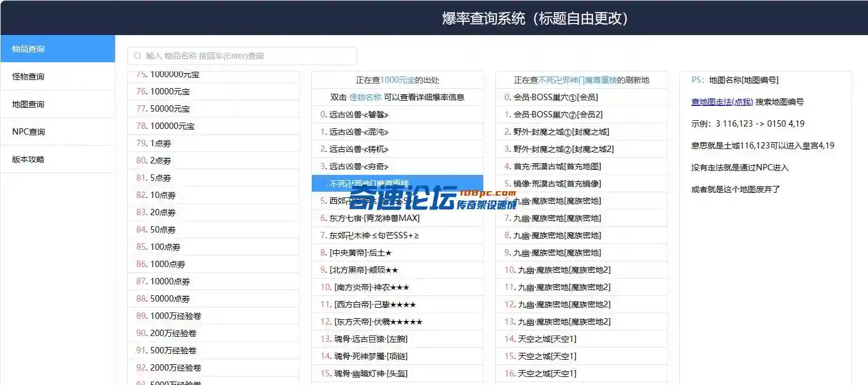Select item row 78. 100000元宝
The image size is (868, 385).
coord(213,126)
